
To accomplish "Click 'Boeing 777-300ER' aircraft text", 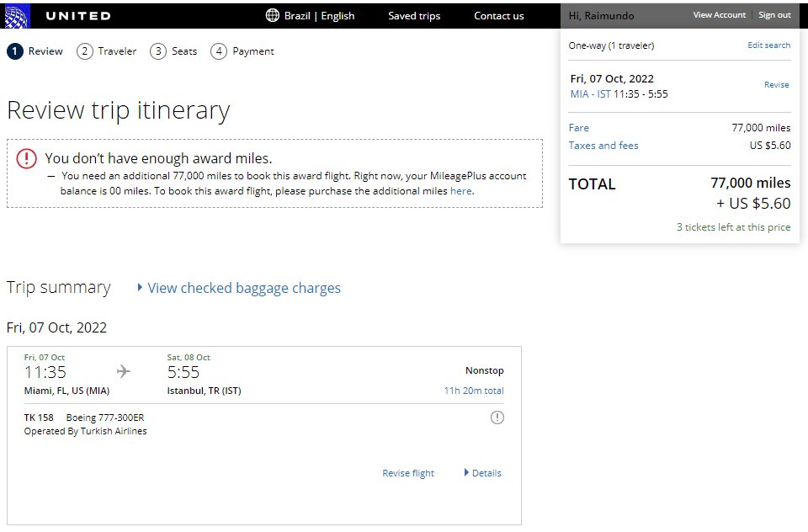I will (x=105, y=418).
